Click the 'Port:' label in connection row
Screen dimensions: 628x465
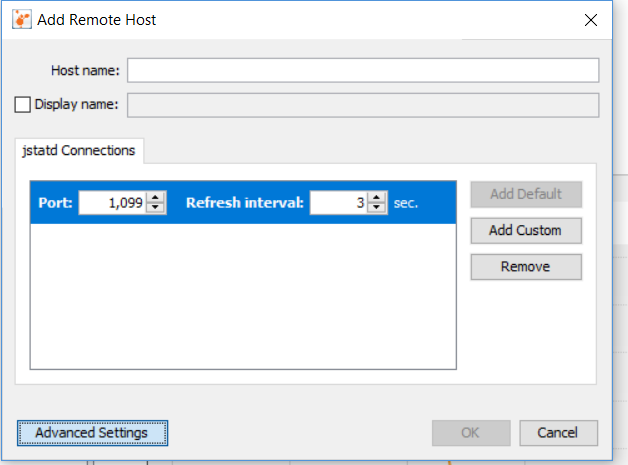tap(55, 203)
